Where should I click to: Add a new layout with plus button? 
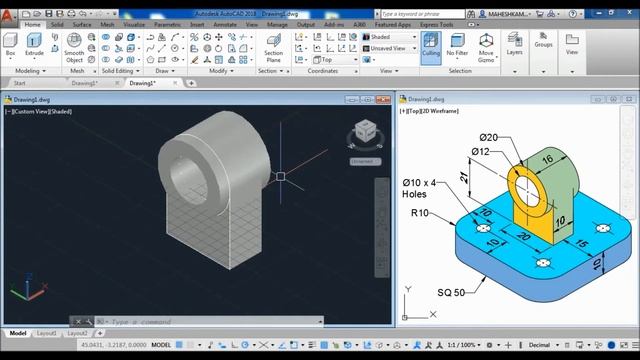click(100, 333)
